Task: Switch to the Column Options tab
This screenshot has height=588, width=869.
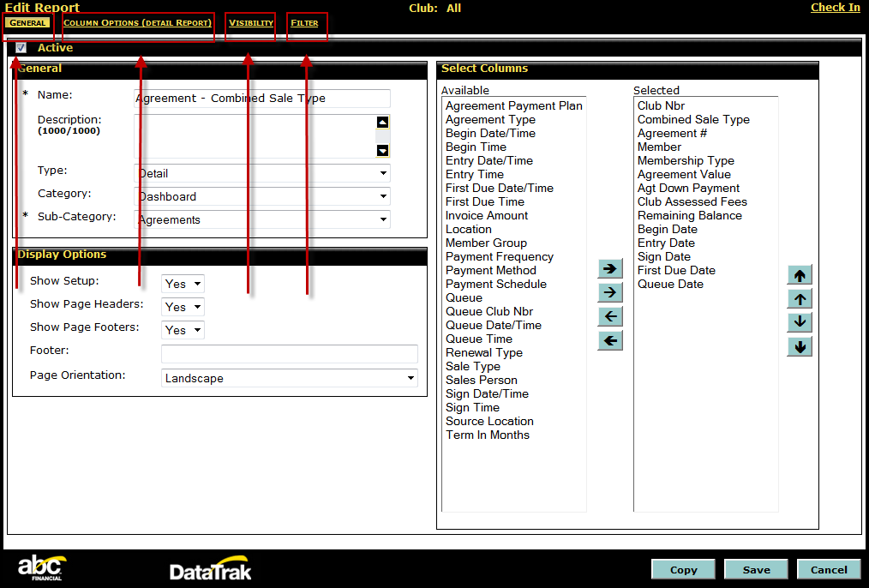Action: [137, 23]
